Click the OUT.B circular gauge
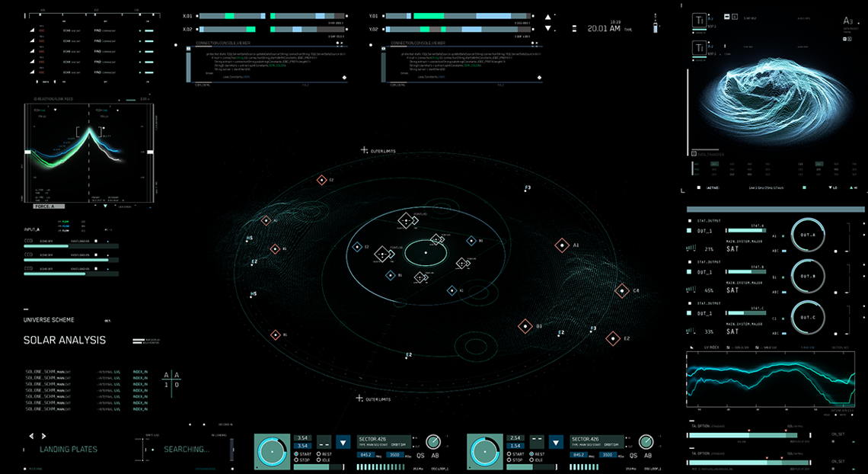The height and width of the screenshot is (474, 868). [x=808, y=276]
